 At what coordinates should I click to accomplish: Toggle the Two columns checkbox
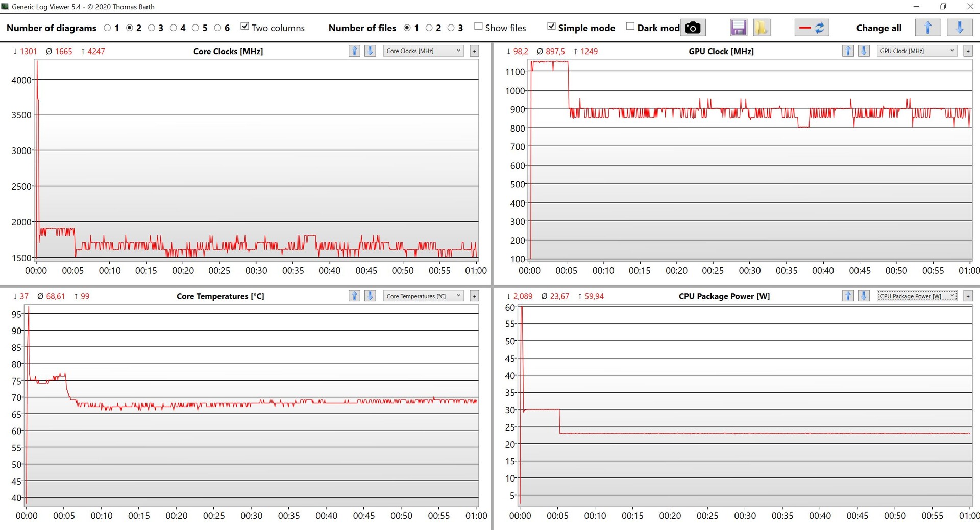[245, 27]
